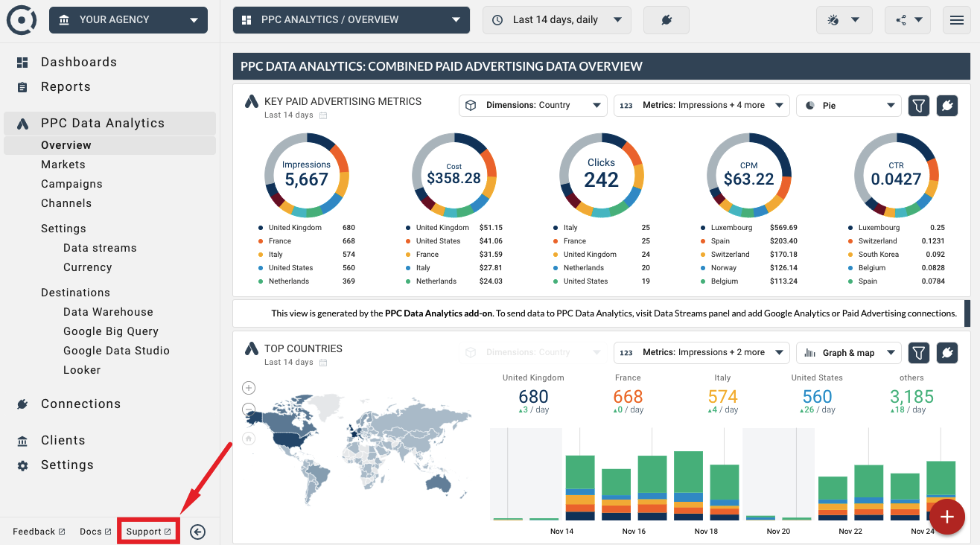
Task: Open Data streams settings
Action: (100, 248)
